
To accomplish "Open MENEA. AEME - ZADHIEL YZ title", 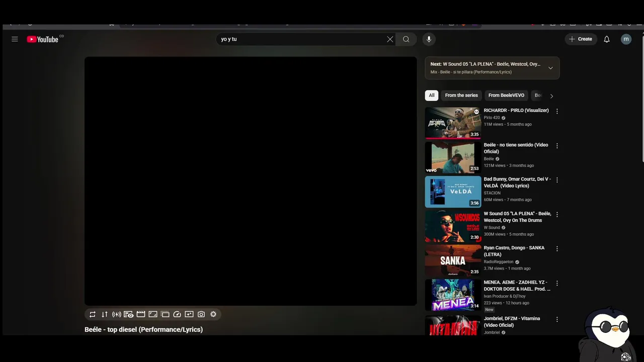I will click(517, 286).
